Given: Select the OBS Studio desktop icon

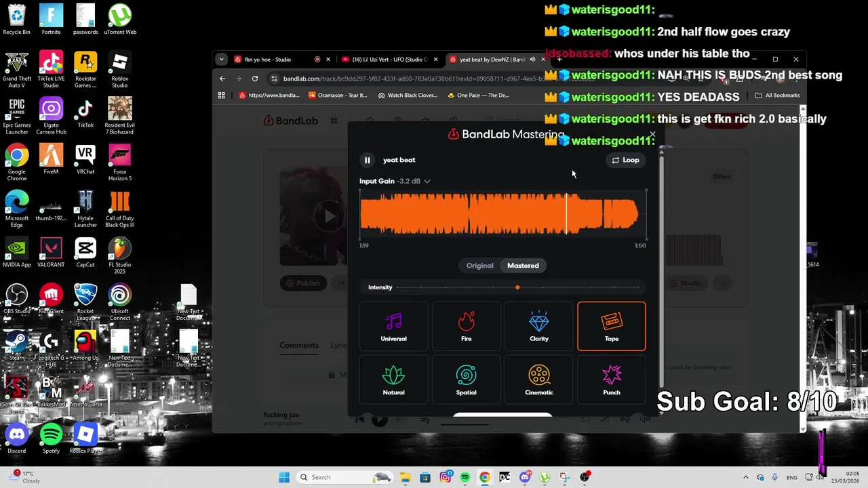Looking at the screenshot, I should (x=17, y=299).
